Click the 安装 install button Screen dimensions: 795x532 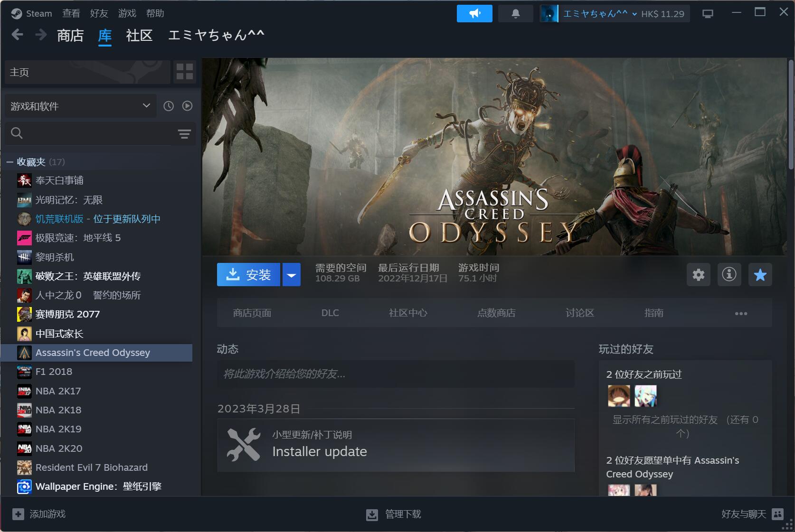(x=248, y=275)
